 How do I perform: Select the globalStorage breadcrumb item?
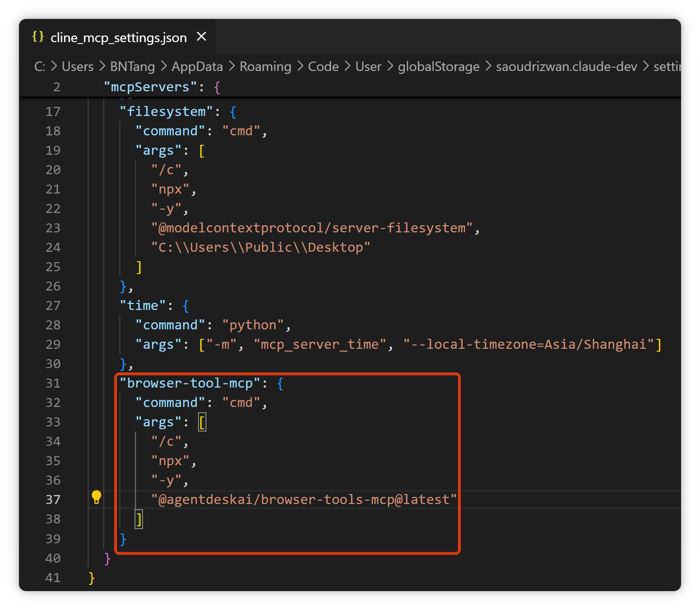[x=439, y=67]
